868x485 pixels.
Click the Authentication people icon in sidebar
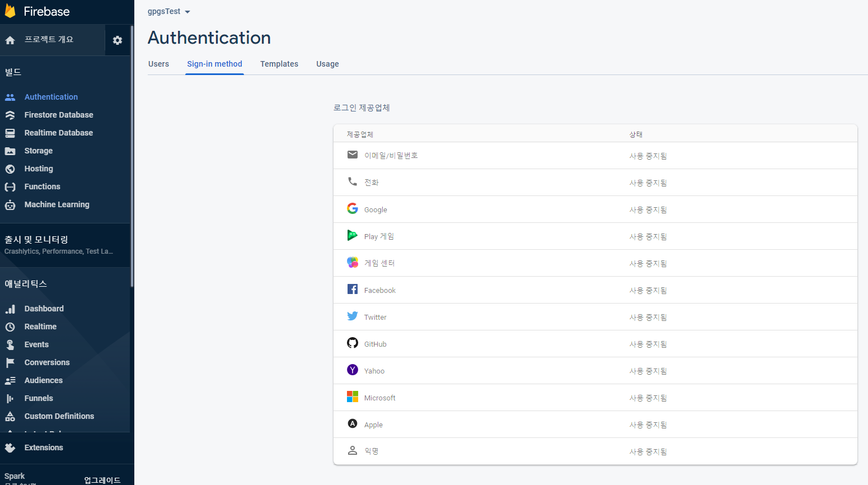(x=10, y=97)
